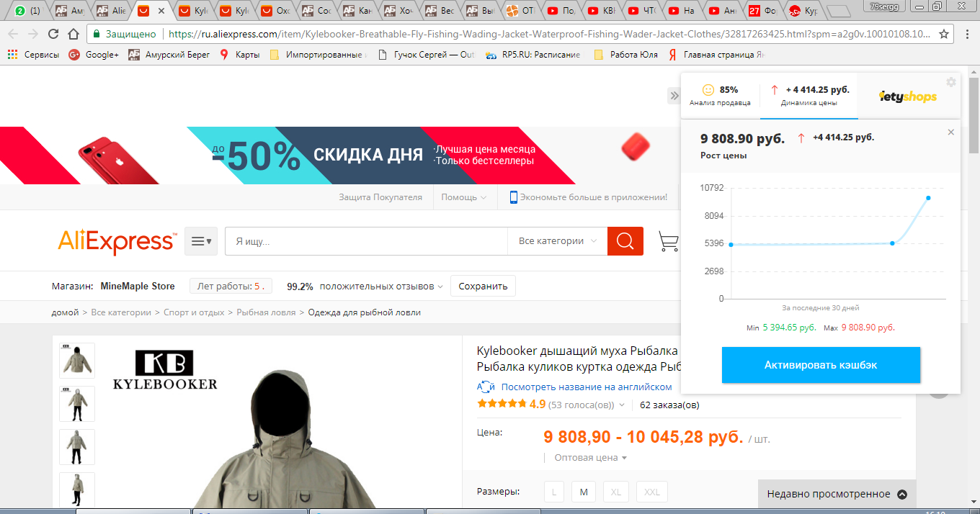Open the Импортированные bookmarks folder
Viewport: 980px width, 514px height.
pyautogui.click(x=318, y=54)
